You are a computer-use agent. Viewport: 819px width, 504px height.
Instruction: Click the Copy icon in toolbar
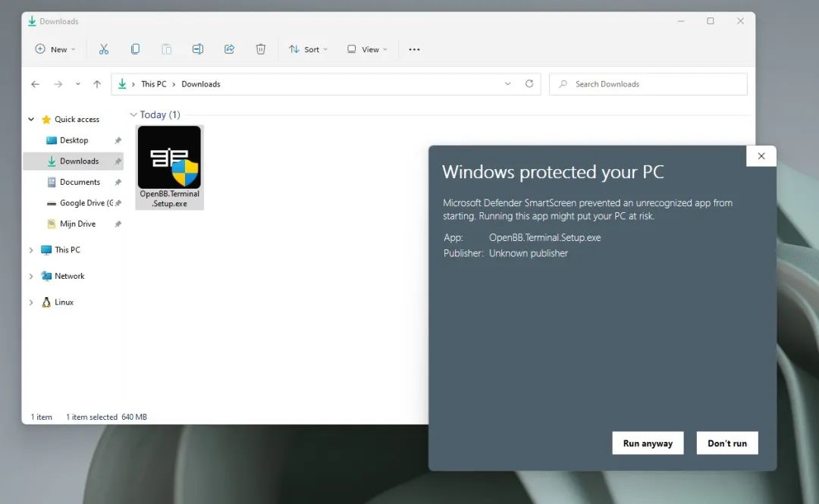click(135, 49)
